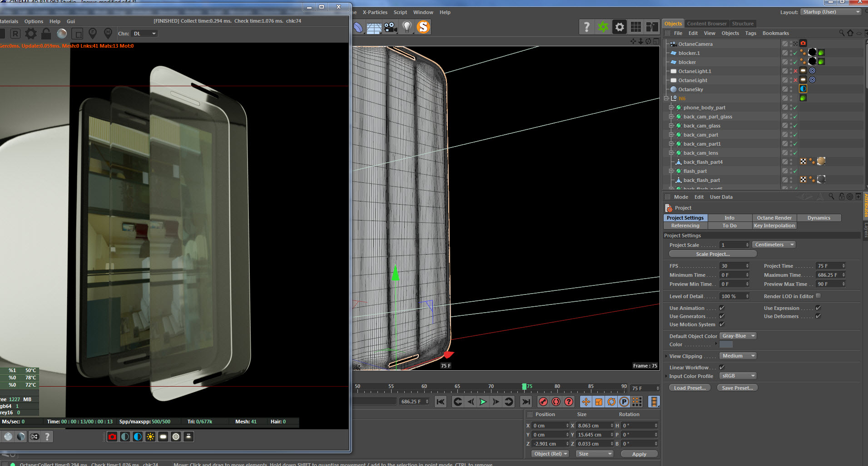Switch to the Octane Render tab
The height and width of the screenshot is (466, 868).
[774, 218]
